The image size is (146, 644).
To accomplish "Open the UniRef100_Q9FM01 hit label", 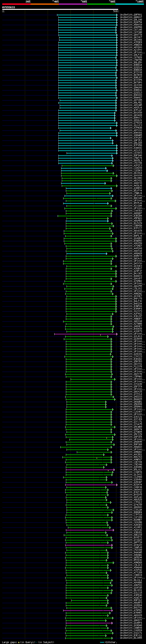I will pos(131,15).
